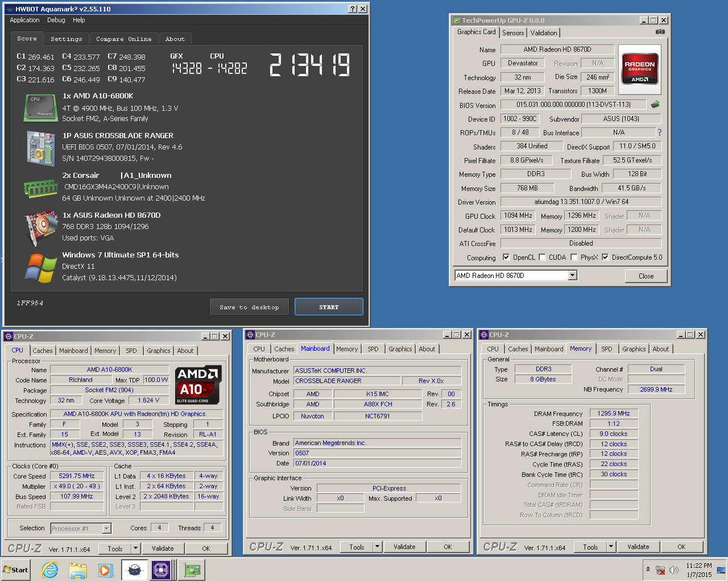728x582 pixels.
Task: Click the AMD A10 logo in CPU-Z
Action: (198, 385)
